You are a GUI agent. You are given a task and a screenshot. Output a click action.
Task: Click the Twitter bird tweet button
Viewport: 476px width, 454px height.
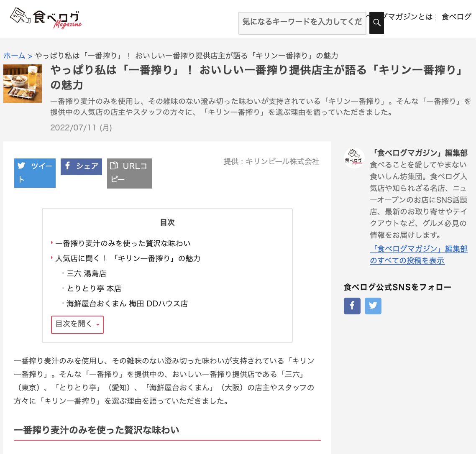(35, 173)
